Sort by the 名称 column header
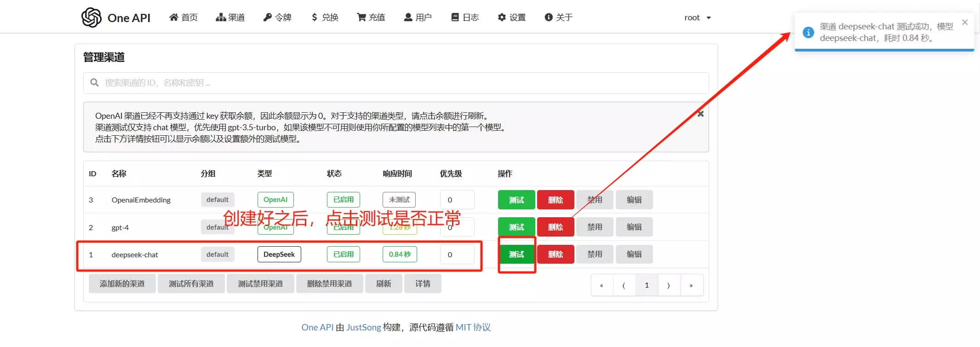The height and width of the screenshot is (347, 980). tap(119, 173)
